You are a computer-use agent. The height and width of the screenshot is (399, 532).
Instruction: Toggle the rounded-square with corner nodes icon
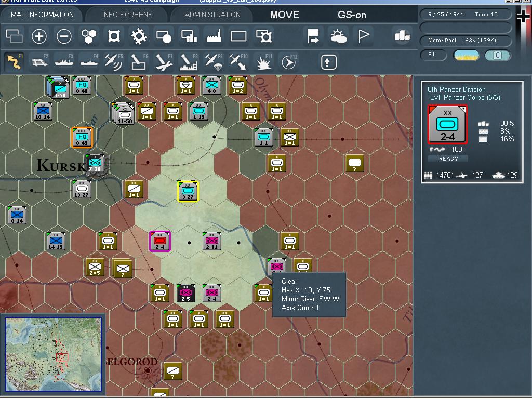[x=114, y=36]
